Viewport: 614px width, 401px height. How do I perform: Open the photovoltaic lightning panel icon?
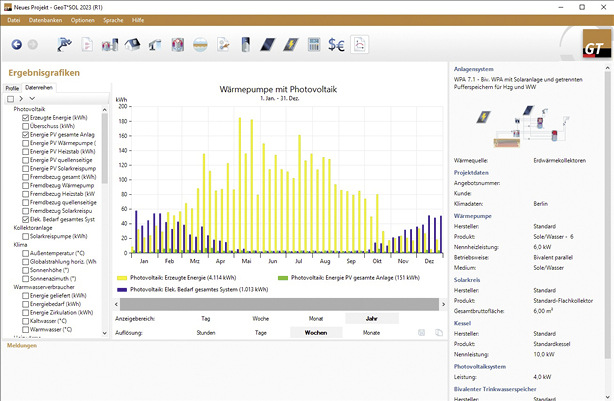(289, 45)
